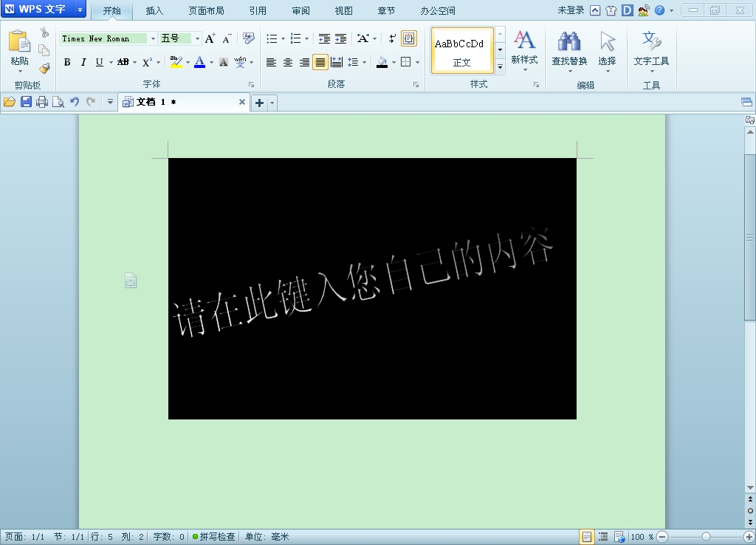Toggle character shading A icon
The width and height of the screenshot is (756, 545).
point(223,62)
